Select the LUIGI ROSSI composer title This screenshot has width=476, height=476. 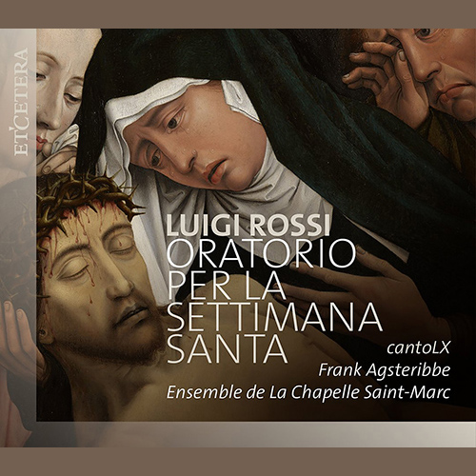pyautogui.click(x=248, y=225)
